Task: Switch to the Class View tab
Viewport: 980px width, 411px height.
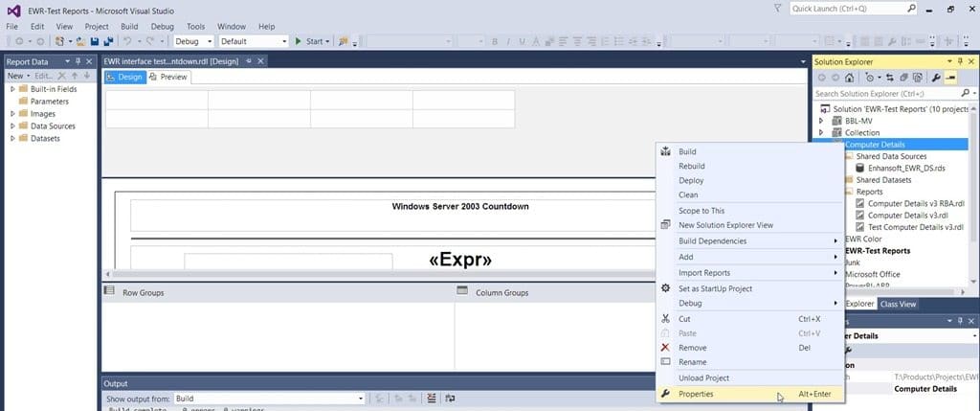Action: pos(898,304)
